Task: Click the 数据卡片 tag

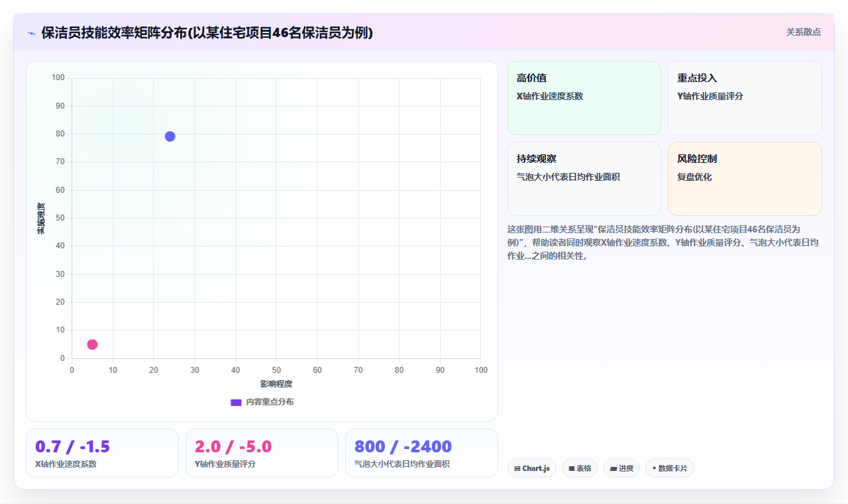Action: 669,468
